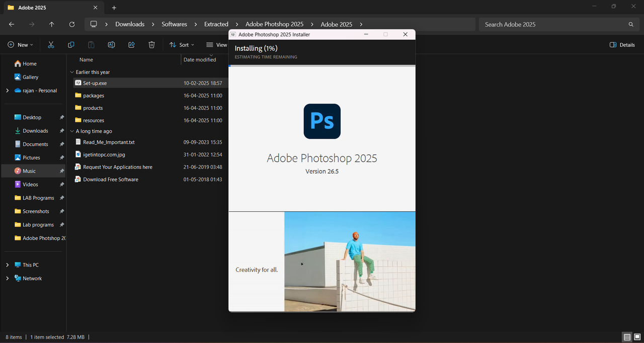Viewport: 644px width, 343px height.
Task: Click Installing (1%) status text
Action: click(256, 48)
